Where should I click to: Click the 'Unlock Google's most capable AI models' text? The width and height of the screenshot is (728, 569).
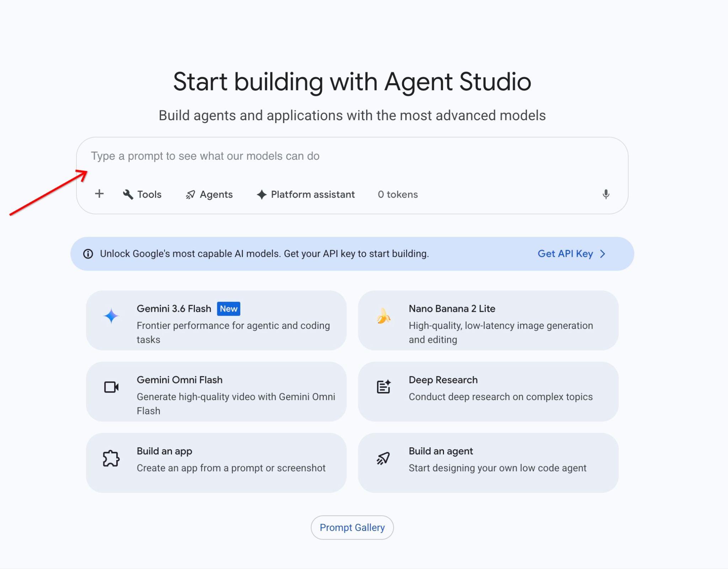pos(264,254)
